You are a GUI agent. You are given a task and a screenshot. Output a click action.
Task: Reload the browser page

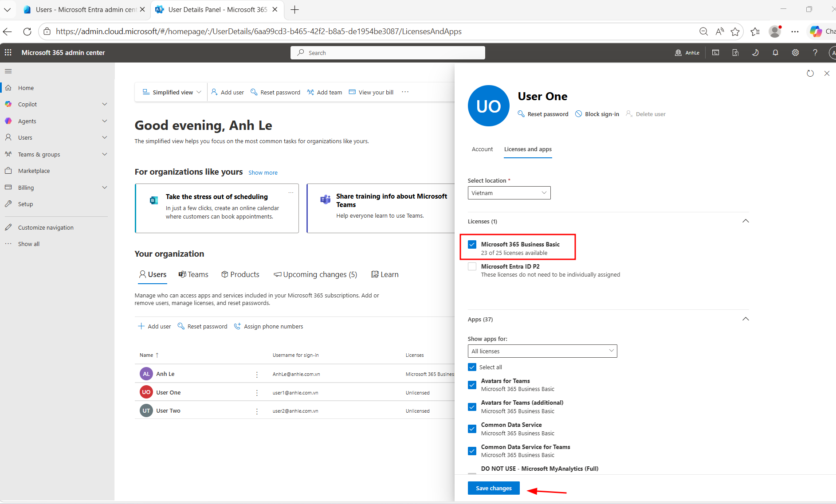click(27, 31)
